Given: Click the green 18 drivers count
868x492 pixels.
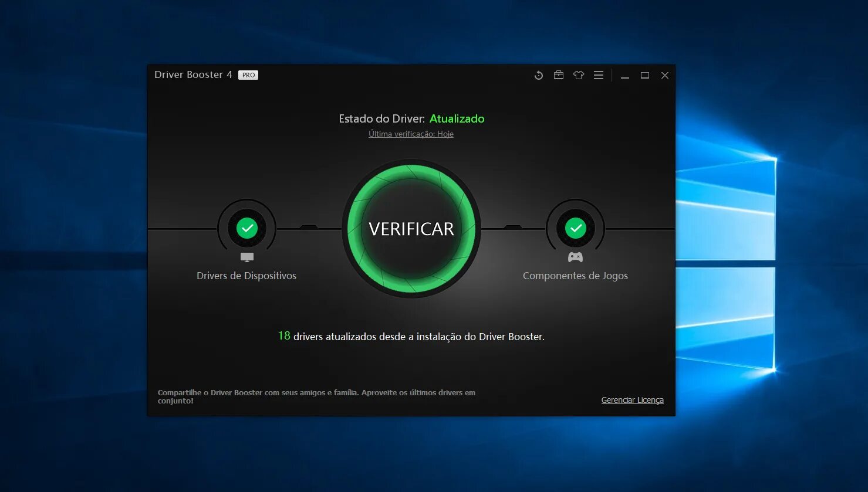Looking at the screenshot, I should pos(284,336).
